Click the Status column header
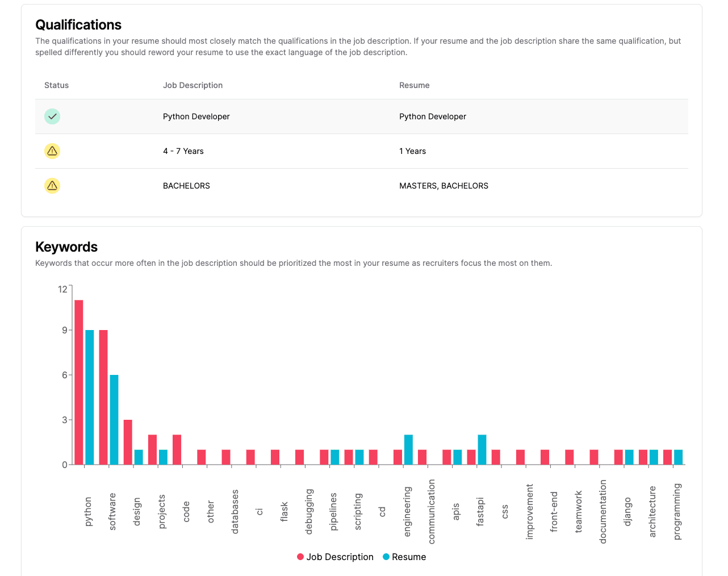Viewport: 728px width, 576px height. pos(56,85)
